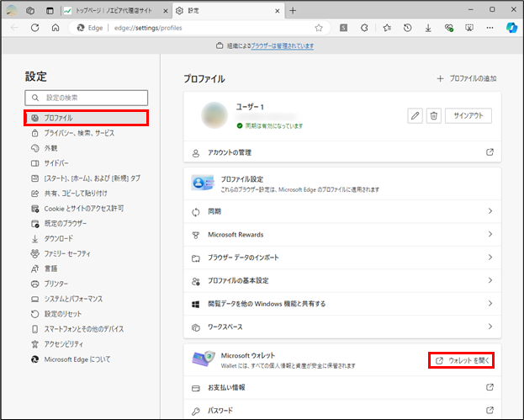This screenshot has width=524, height=420.
Task: Expand the 同期 row
Action: pyautogui.click(x=342, y=211)
